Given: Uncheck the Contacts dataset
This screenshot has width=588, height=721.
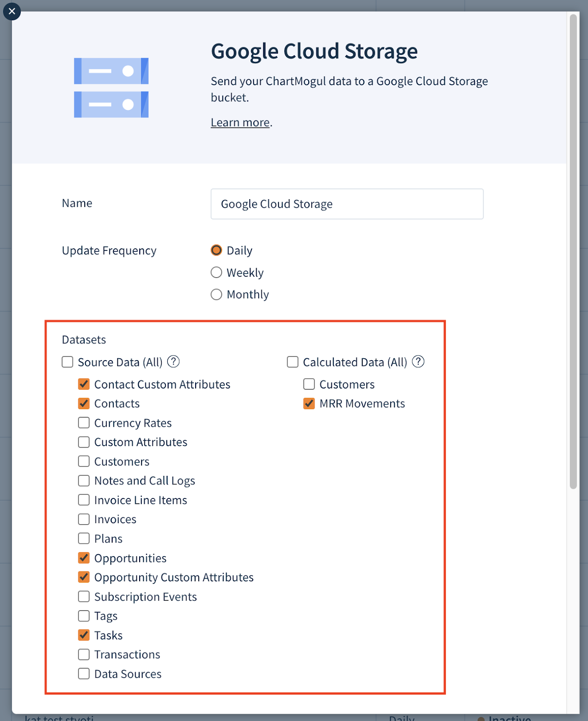Looking at the screenshot, I should [84, 403].
